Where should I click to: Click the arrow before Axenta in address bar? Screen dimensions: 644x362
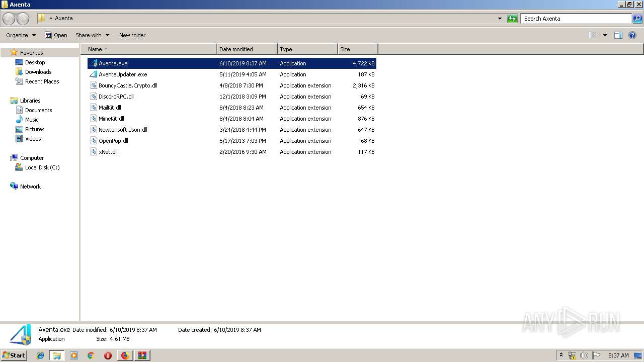coord(51,19)
